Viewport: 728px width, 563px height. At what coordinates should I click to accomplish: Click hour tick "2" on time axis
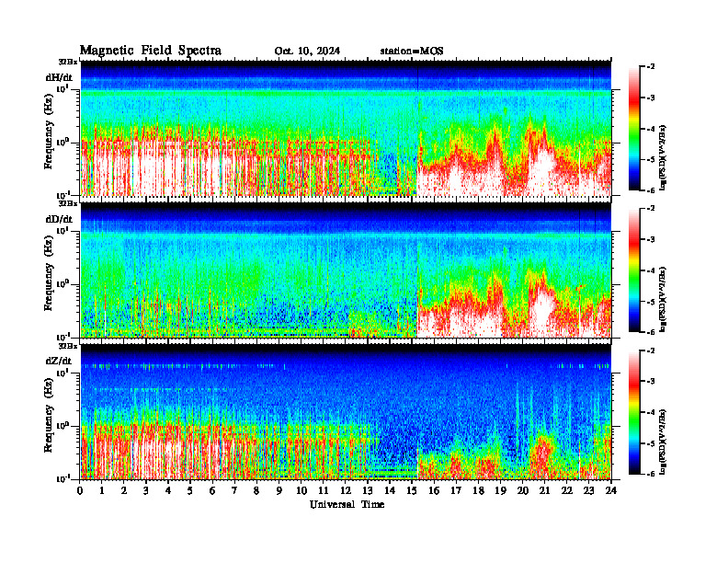click(124, 491)
